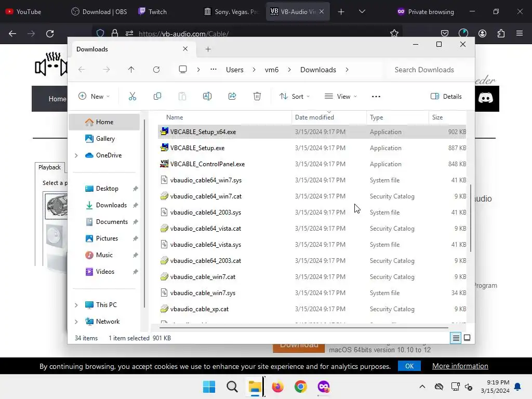Image resolution: width=532 pixels, height=399 pixels.
Task: Accept cookies with OK button
Action: pyautogui.click(x=409, y=366)
